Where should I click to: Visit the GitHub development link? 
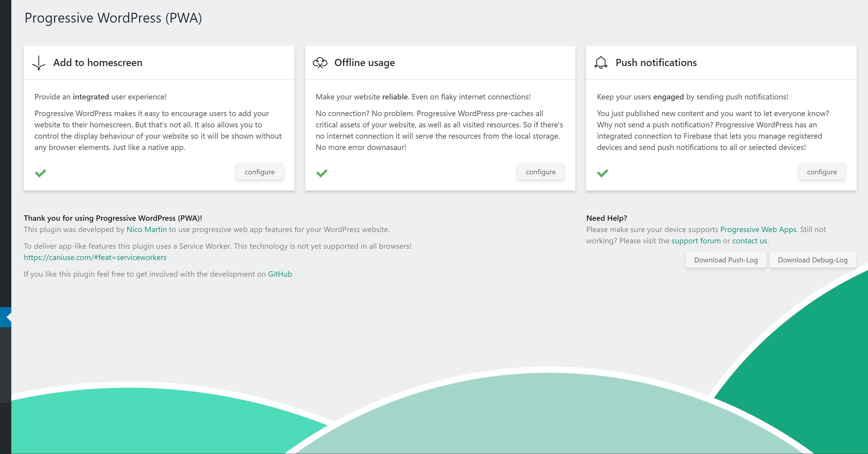click(280, 274)
